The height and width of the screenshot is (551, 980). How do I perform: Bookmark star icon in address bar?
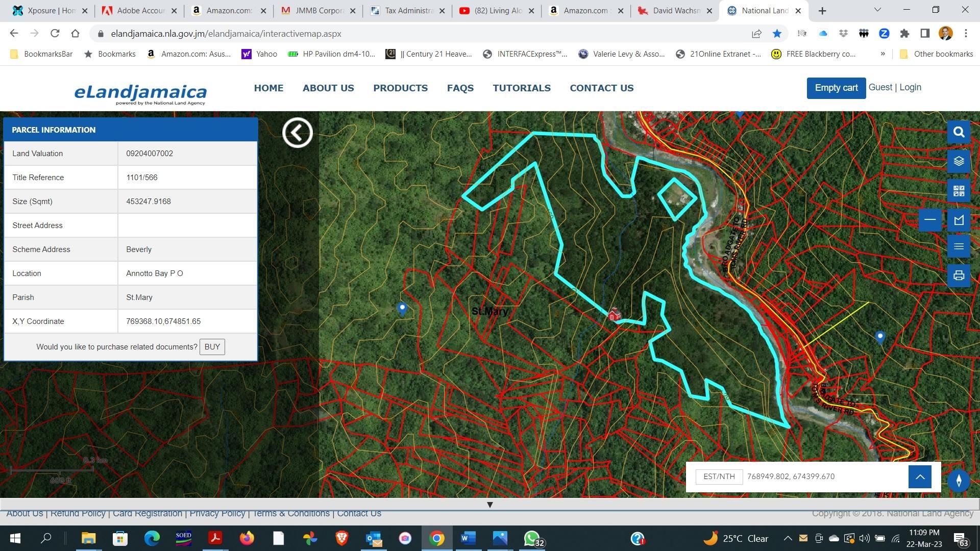777,34
